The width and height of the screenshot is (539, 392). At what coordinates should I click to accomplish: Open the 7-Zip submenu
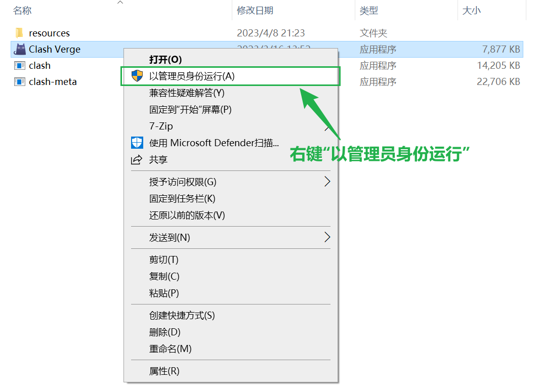tap(161, 126)
